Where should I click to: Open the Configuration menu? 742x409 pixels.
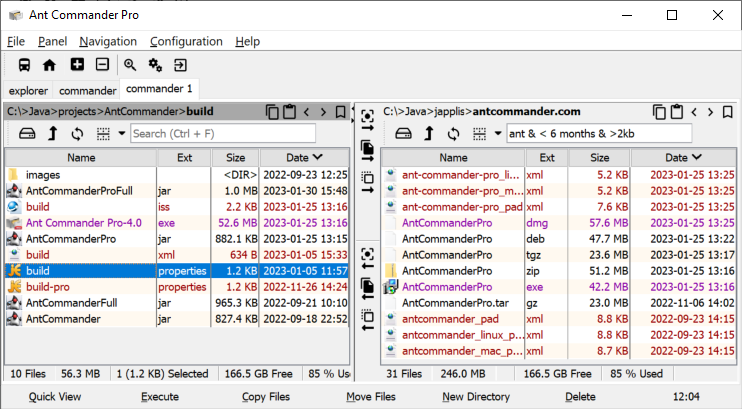(186, 42)
